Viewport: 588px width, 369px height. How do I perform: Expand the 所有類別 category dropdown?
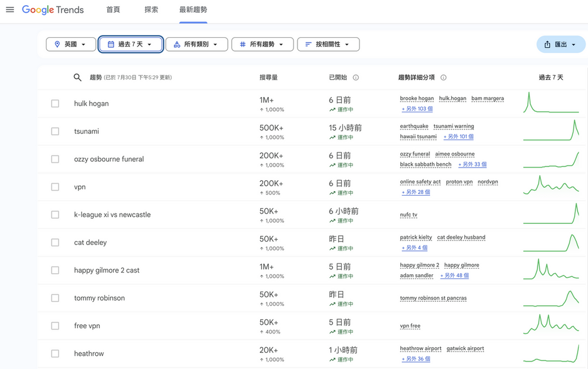click(x=196, y=44)
